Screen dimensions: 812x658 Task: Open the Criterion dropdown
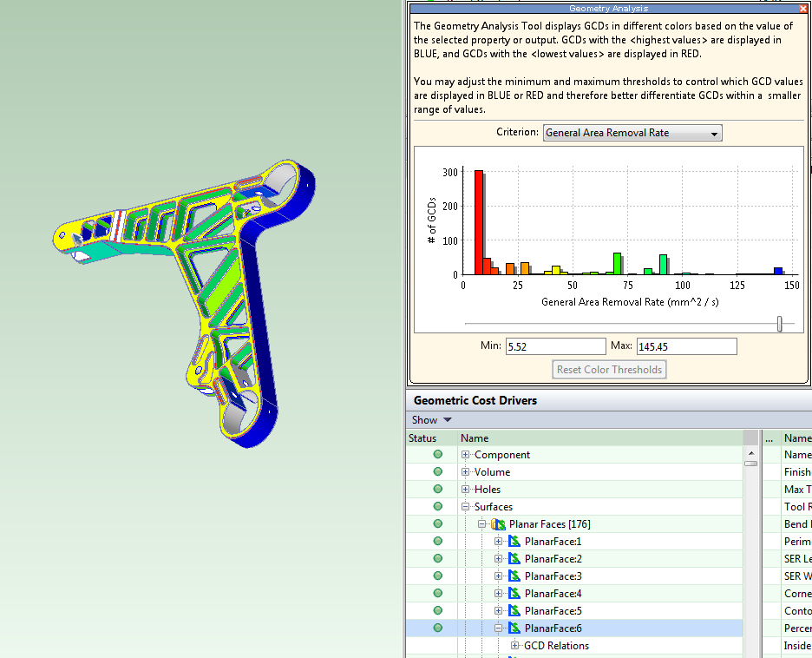point(632,133)
